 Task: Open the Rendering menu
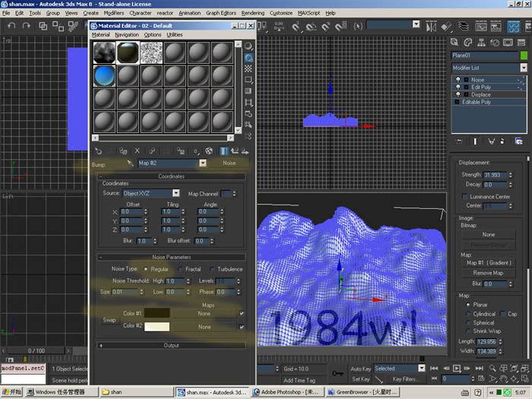[253, 13]
